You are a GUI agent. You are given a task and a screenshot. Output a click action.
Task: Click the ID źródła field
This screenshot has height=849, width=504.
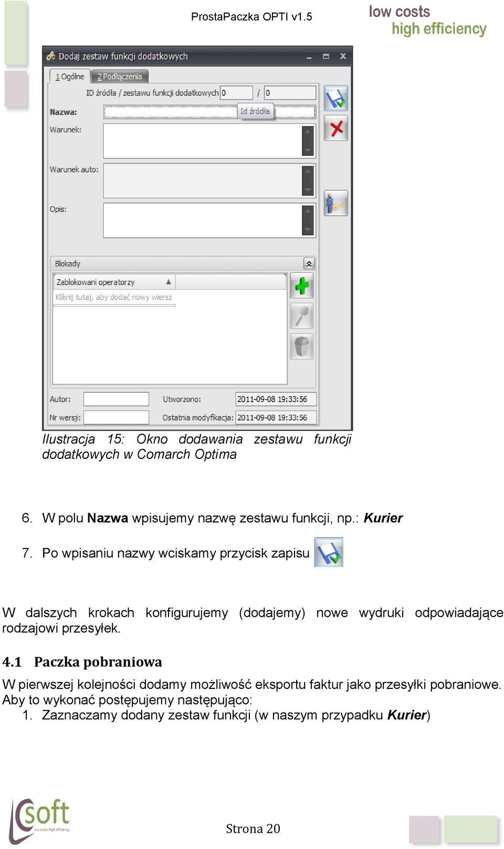pyautogui.click(x=236, y=93)
